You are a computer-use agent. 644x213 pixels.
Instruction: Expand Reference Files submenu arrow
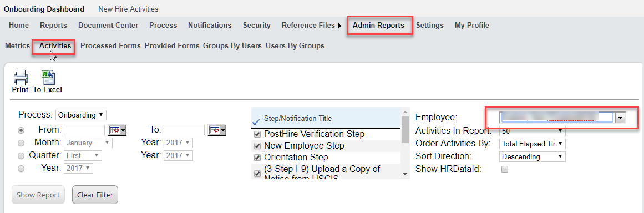tap(339, 26)
